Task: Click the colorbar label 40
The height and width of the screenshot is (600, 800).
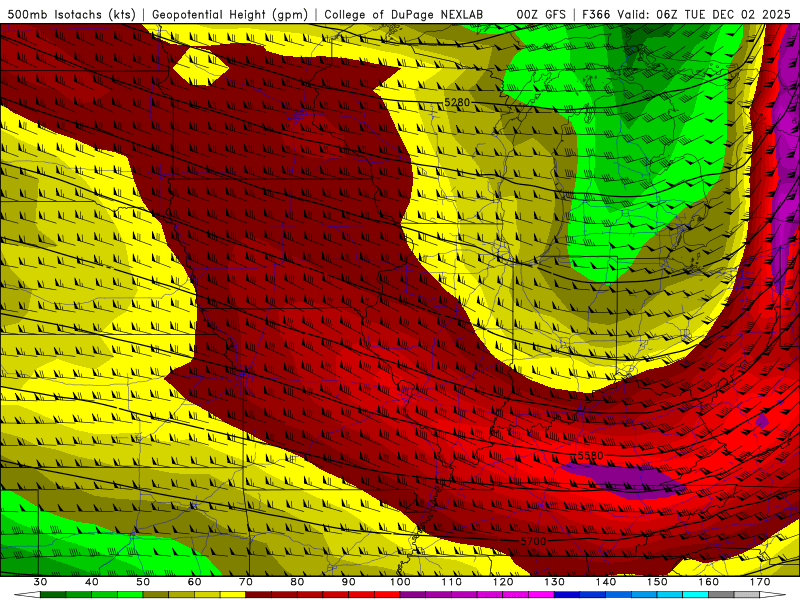Action: [x=92, y=582]
